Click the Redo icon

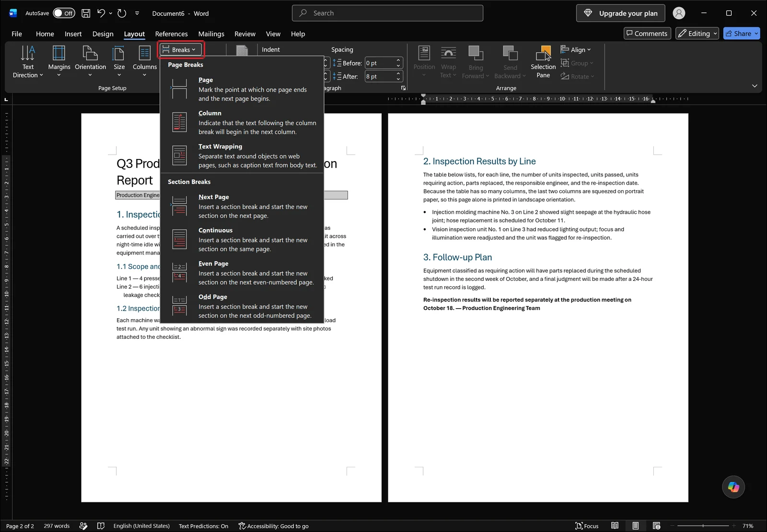pos(122,13)
